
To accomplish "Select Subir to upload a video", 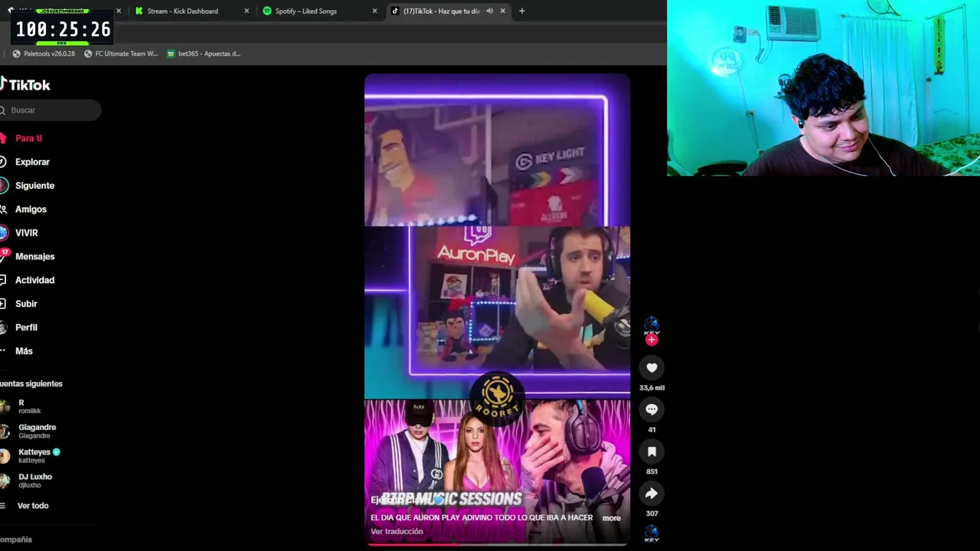I will tap(26, 304).
